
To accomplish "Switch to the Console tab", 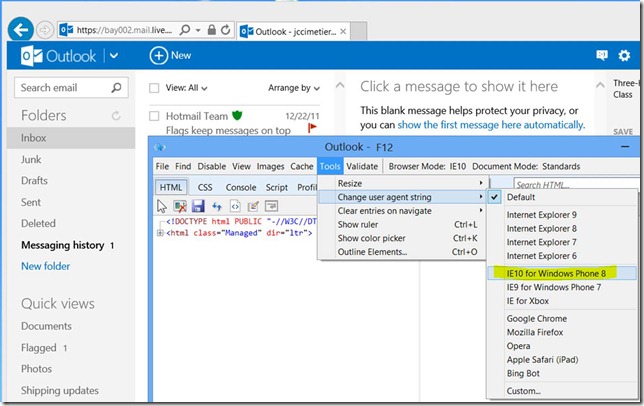I will [x=241, y=188].
